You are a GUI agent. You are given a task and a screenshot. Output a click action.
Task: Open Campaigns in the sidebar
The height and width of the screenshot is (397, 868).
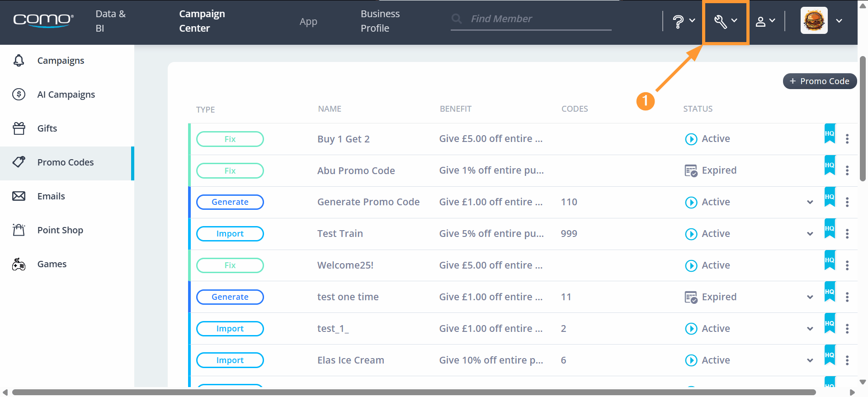67,61
